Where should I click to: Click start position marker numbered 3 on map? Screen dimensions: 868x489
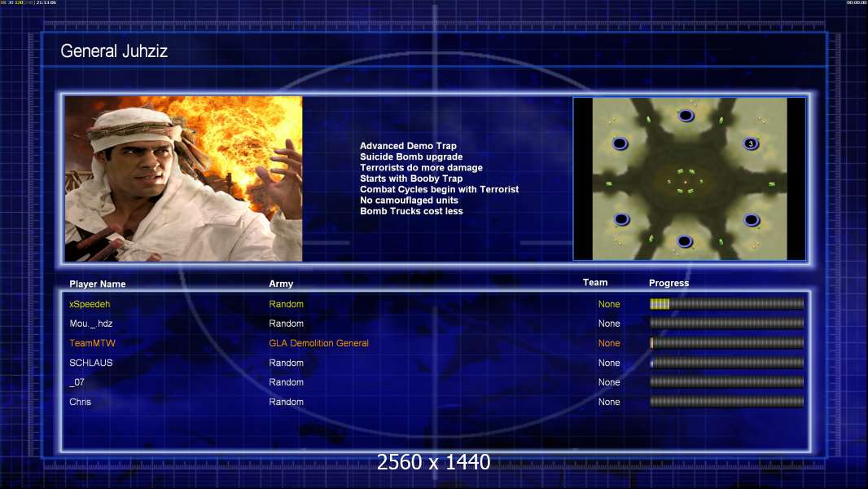tap(750, 144)
